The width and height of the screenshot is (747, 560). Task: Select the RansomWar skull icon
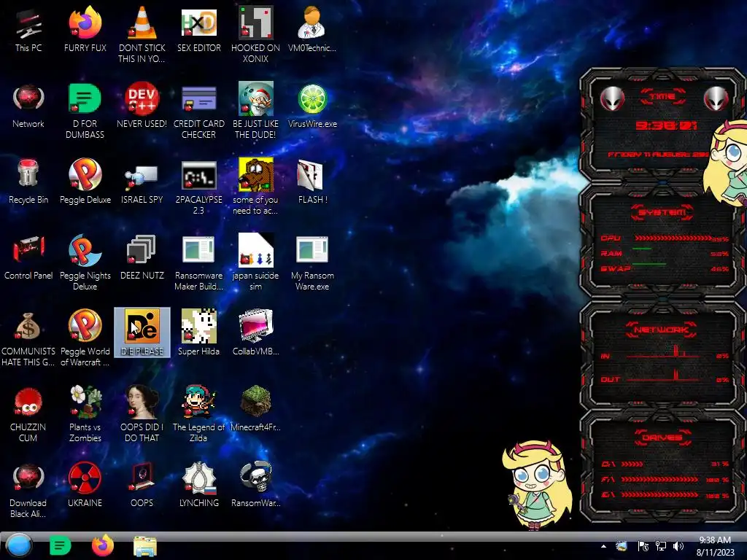(x=255, y=484)
